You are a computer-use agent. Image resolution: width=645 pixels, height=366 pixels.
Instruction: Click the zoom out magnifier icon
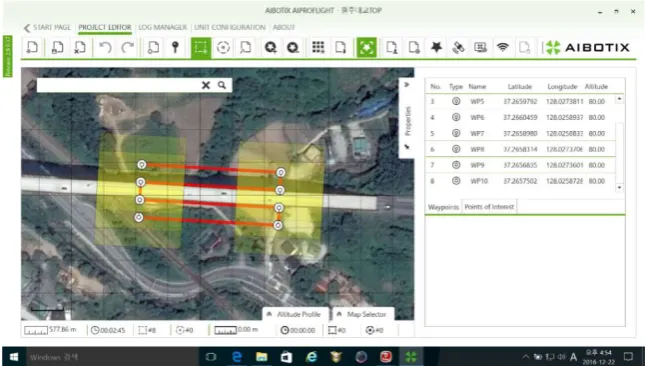pyautogui.click(x=293, y=47)
